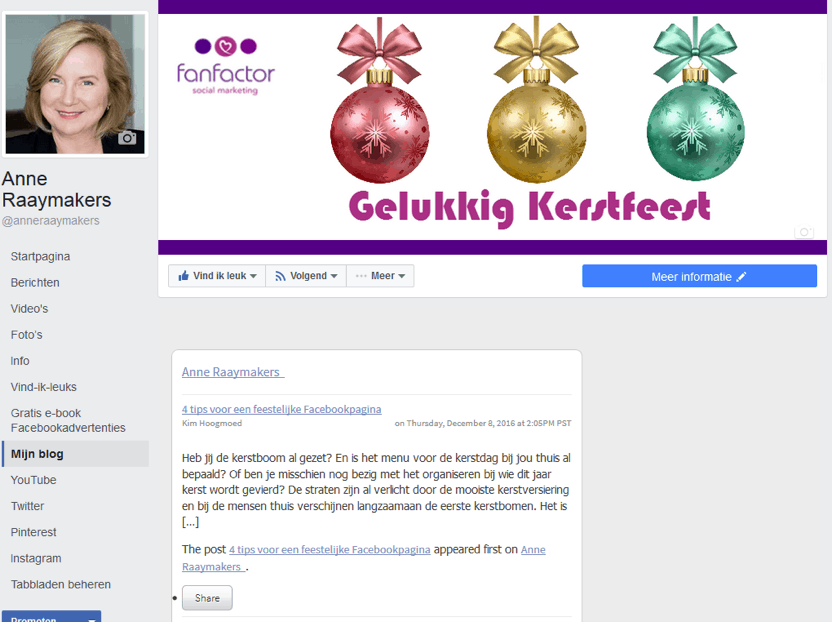832x622 pixels.
Task: Click the Share button under blog post
Action: 207,598
